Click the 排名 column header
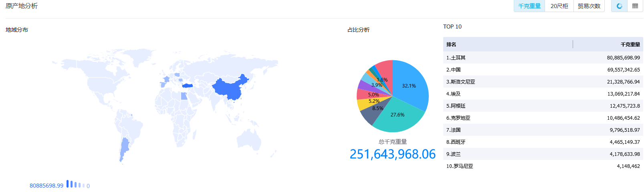Screen dimensions: 644x192 tap(451, 45)
